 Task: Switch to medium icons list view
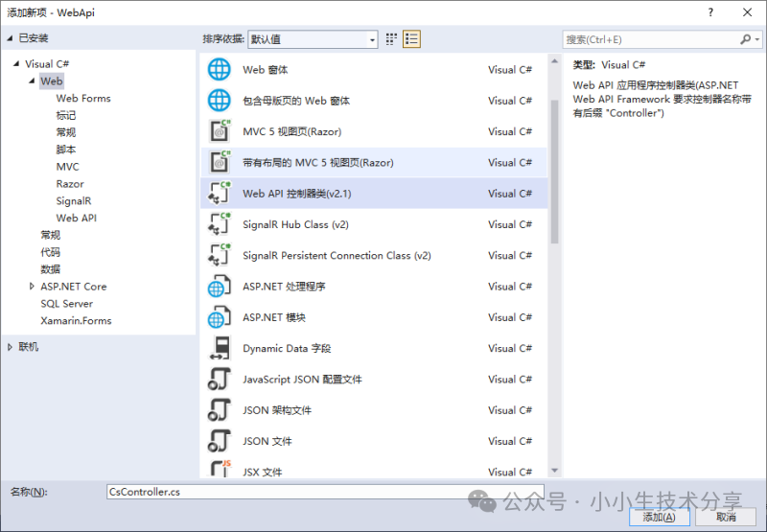click(x=412, y=39)
